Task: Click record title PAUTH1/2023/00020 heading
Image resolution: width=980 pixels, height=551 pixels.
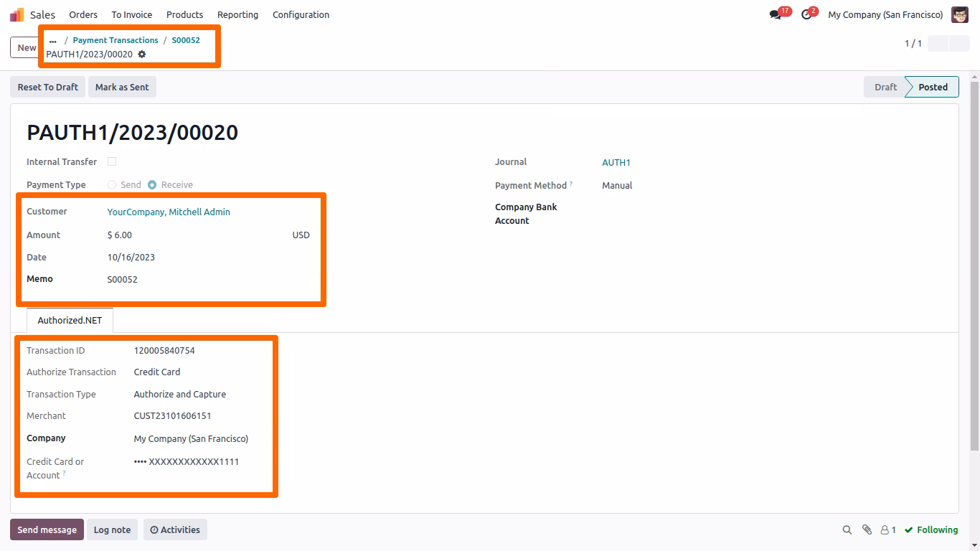Action: tap(133, 133)
